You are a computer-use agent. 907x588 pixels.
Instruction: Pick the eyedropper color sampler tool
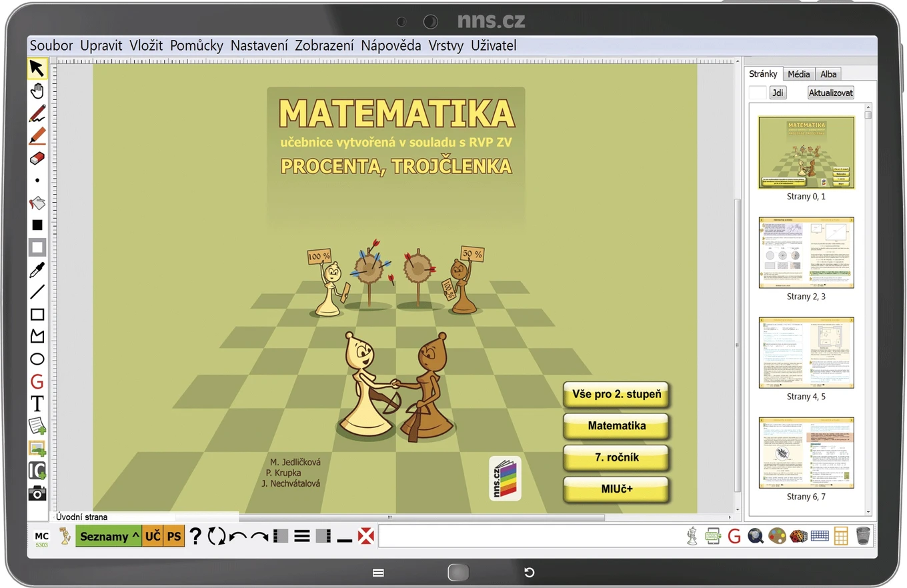[x=37, y=270]
